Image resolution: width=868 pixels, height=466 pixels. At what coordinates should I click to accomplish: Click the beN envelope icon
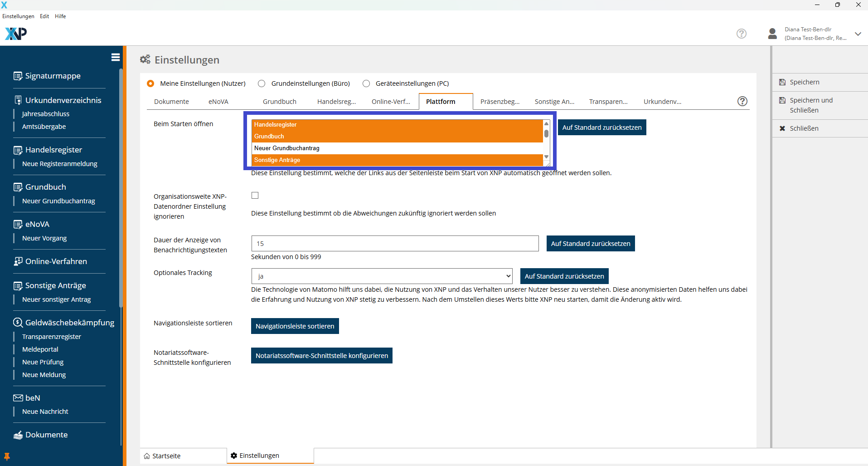(18, 398)
